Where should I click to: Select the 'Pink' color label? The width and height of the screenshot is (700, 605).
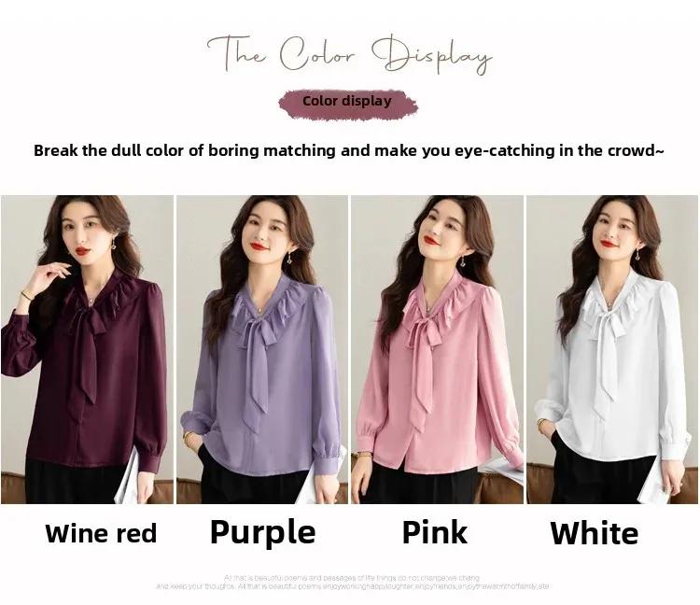tap(434, 532)
